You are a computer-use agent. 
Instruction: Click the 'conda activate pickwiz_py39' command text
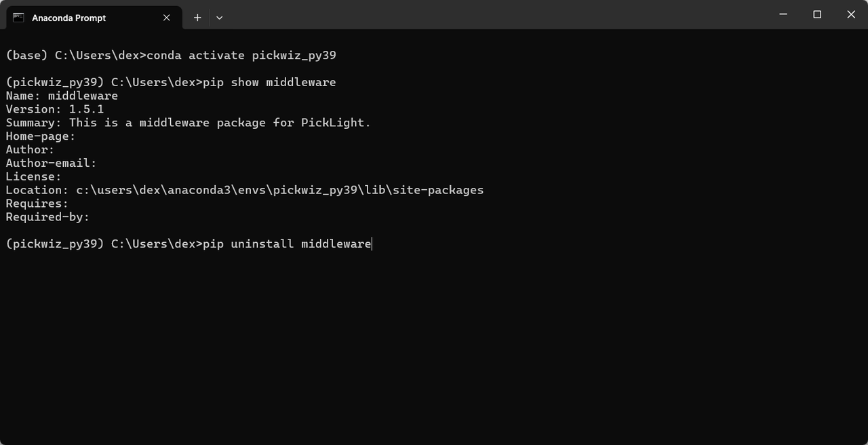pyautogui.click(x=241, y=56)
